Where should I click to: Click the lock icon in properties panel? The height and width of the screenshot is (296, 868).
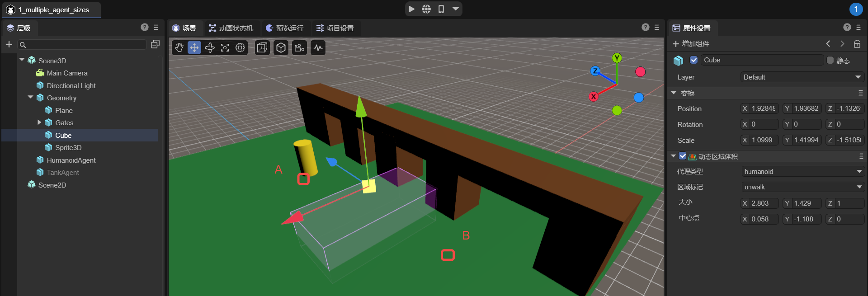(857, 44)
